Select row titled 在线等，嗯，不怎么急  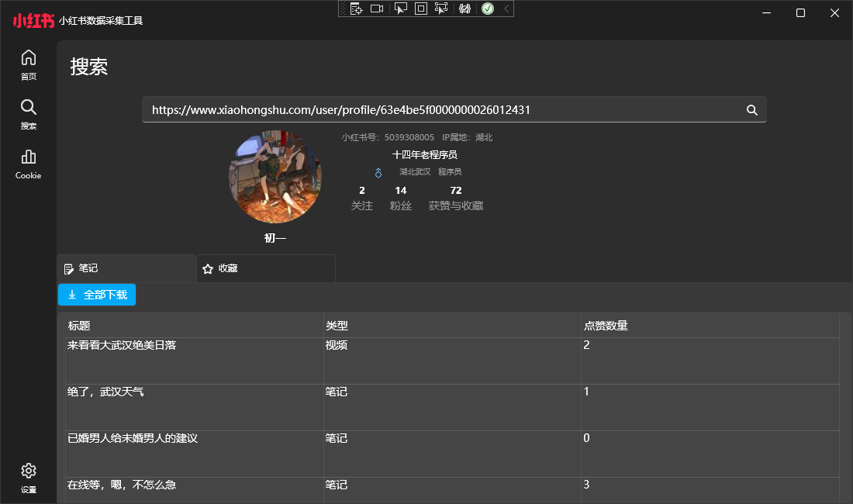click(x=452, y=490)
